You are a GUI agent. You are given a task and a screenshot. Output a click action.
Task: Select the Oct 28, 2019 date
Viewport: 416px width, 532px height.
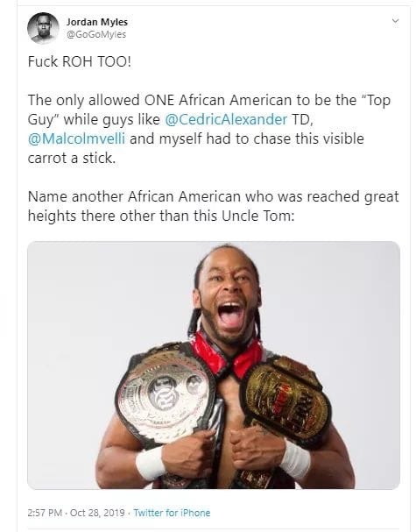(97, 513)
